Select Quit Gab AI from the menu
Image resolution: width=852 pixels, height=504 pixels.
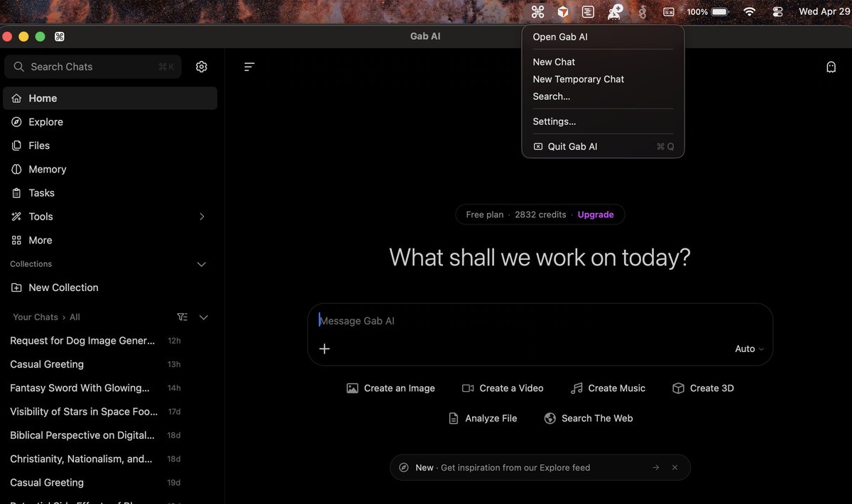pyautogui.click(x=603, y=146)
